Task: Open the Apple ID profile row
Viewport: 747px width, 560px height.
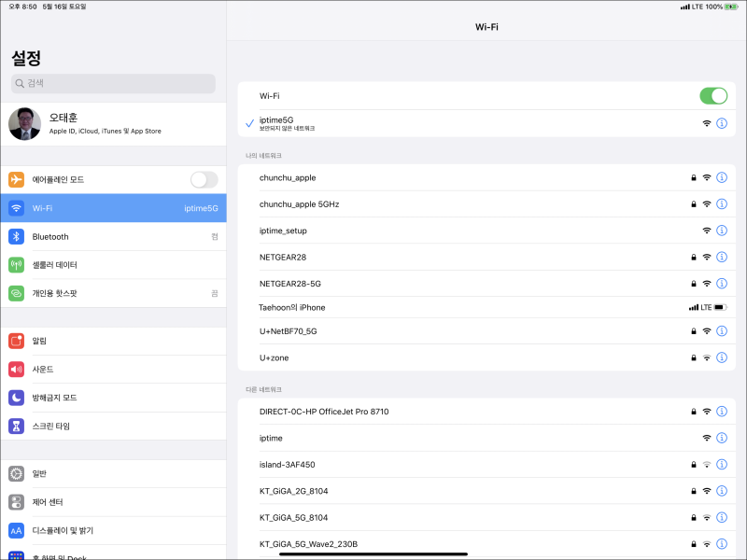Action: tap(113, 125)
